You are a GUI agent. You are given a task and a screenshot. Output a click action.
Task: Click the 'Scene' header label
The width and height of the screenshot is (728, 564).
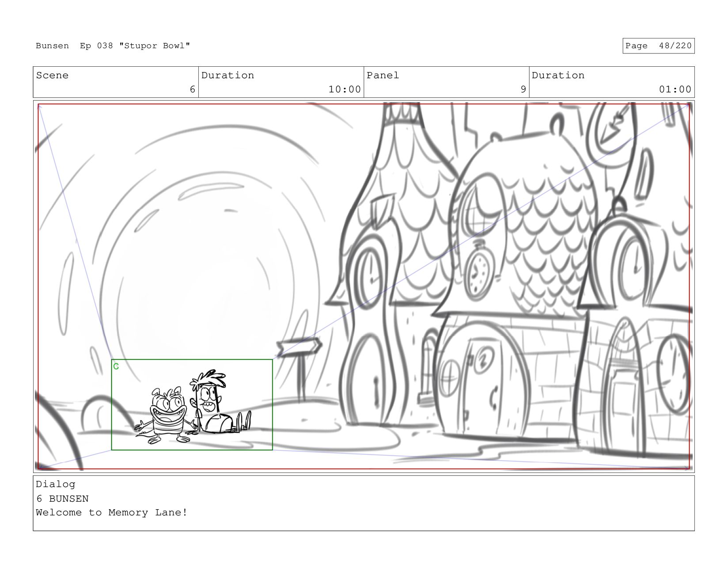coord(52,76)
